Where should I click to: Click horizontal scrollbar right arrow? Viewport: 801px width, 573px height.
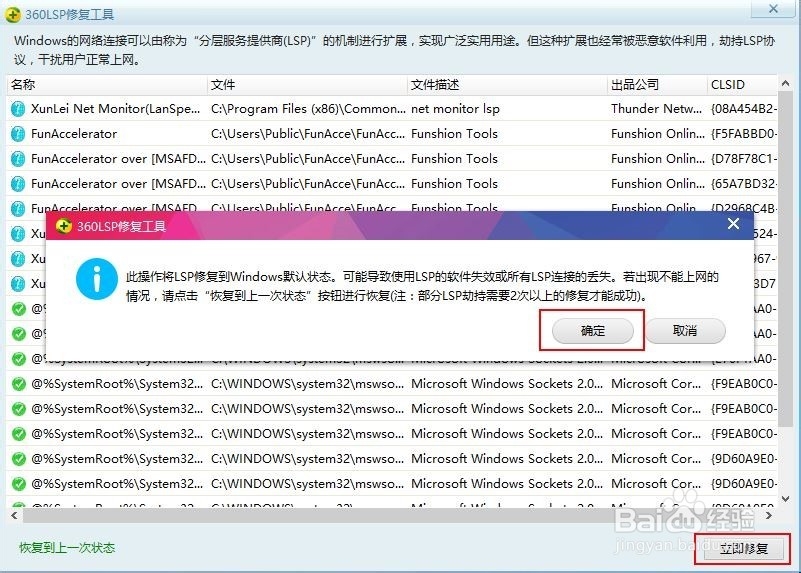click(769, 516)
